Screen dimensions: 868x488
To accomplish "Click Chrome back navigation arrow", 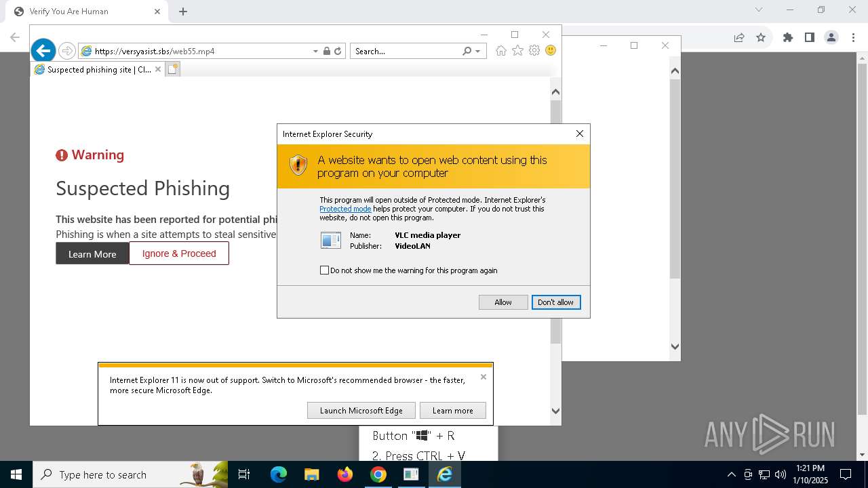I will click(15, 38).
